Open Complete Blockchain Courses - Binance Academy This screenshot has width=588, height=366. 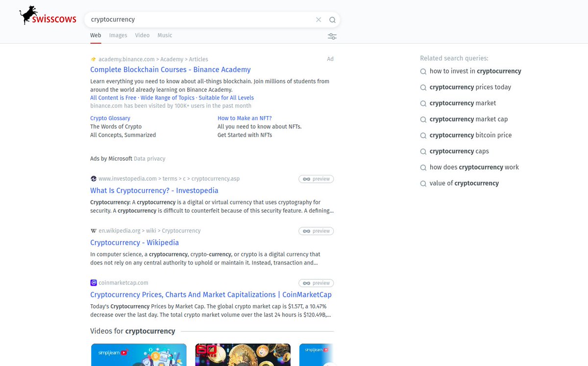click(171, 70)
